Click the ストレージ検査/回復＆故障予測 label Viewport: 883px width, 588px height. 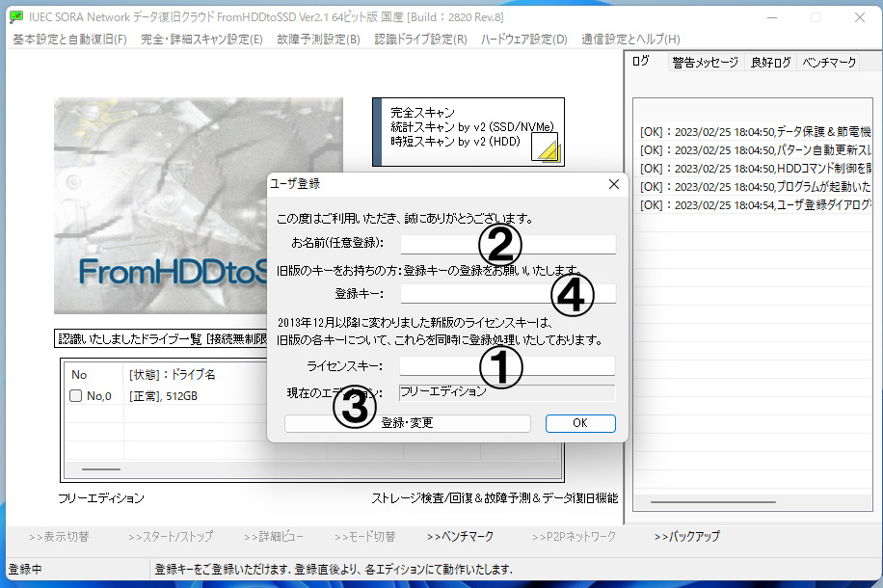495,498
